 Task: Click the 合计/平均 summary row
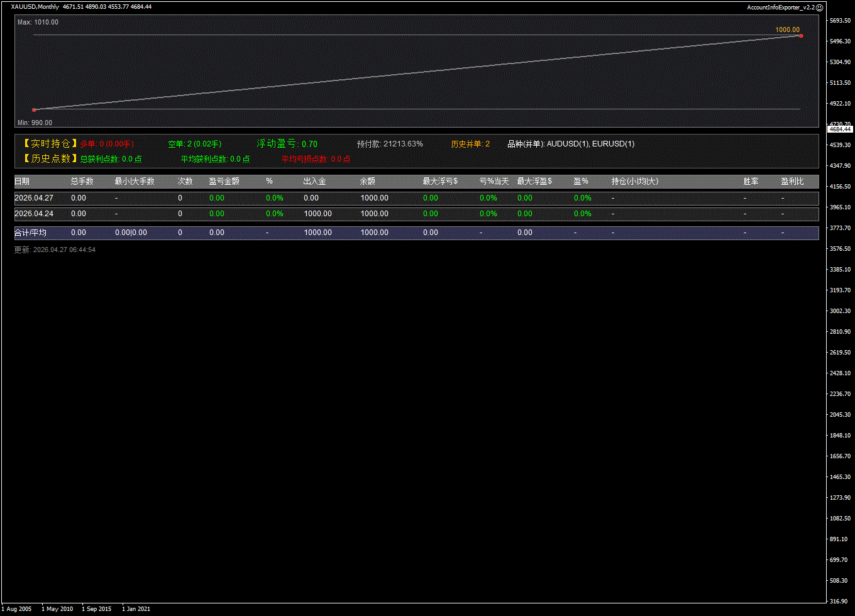tap(30, 233)
